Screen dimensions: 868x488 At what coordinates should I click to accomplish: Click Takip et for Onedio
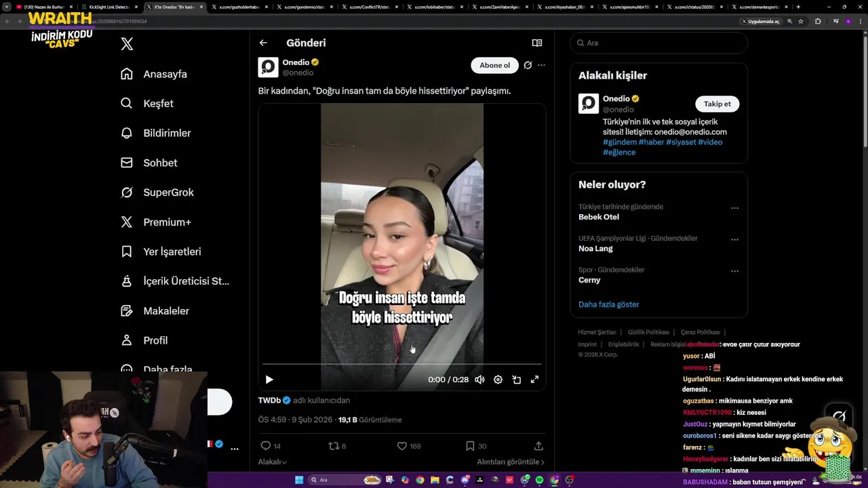tap(717, 104)
